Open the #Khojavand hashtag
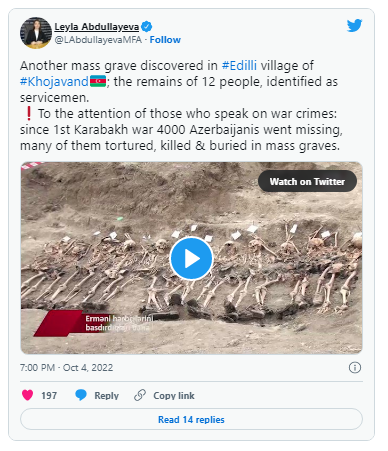Screen dimensions: 388x451 (54, 81)
